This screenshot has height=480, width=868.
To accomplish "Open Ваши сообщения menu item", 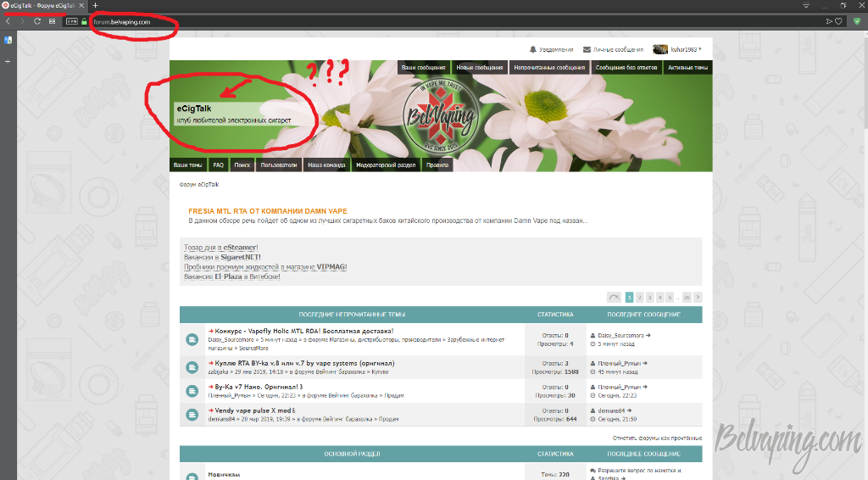I will (x=424, y=68).
